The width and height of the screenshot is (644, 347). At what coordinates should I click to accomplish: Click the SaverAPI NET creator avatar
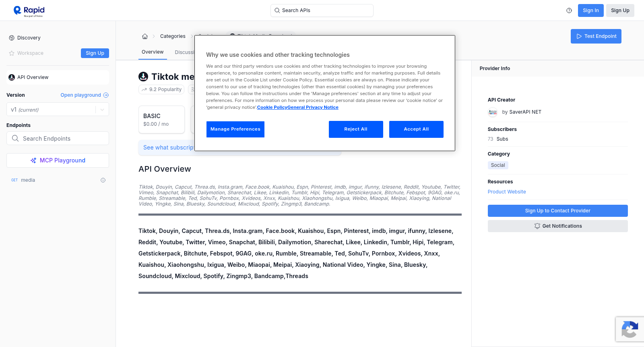tap(493, 112)
